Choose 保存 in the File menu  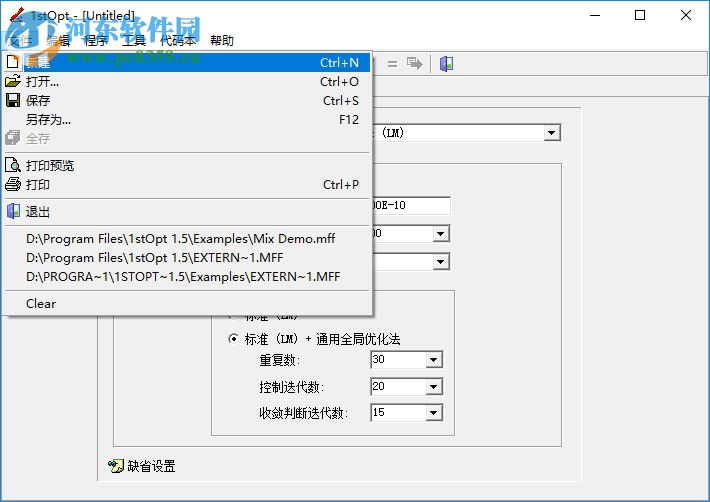[x=187, y=100]
